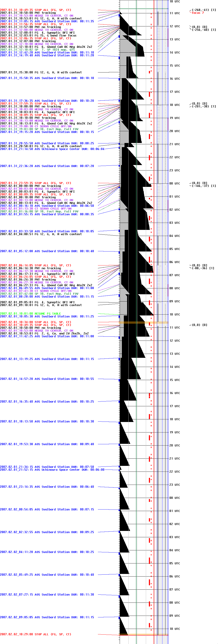Open the 2007.02.01_21:52:15 Uchinoura Space Center entry
Image resolution: width=218 pixels, height=644 pixels.
(x=52, y=470)
